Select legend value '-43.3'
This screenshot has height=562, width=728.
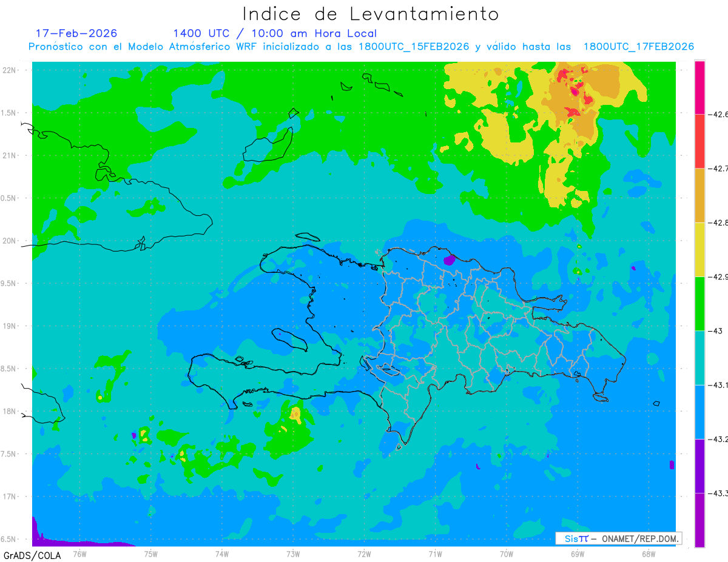click(718, 493)
